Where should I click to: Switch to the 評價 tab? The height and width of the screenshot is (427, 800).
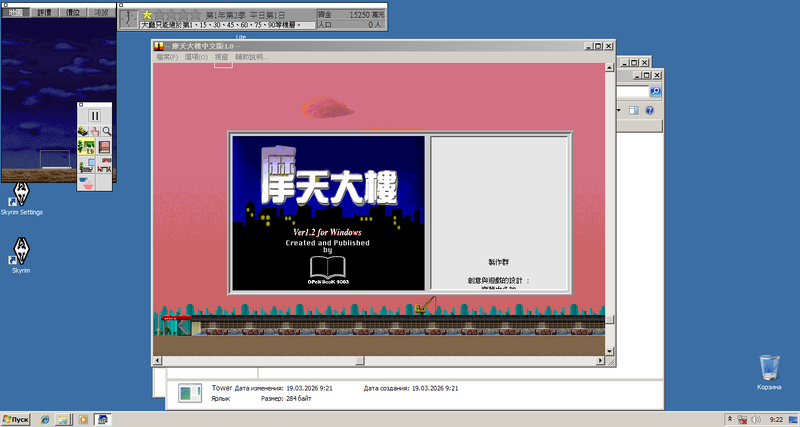pyautogui.click(x=44, y=12)
